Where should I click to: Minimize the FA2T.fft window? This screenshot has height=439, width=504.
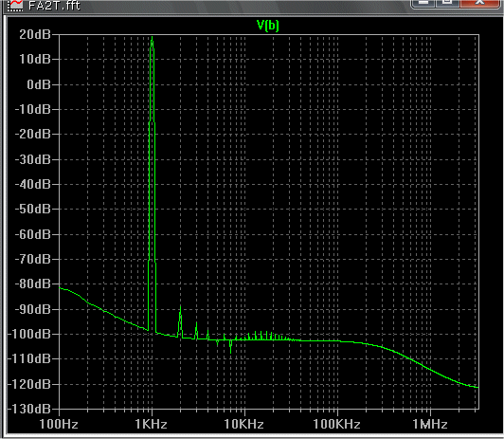(423, 3)
